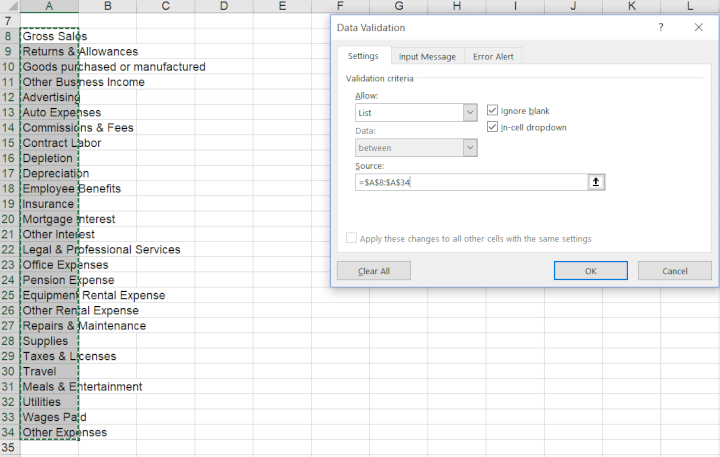Switch to the Error Alert tab
Viewport: 720px width, 457px height.
[493, 56]
